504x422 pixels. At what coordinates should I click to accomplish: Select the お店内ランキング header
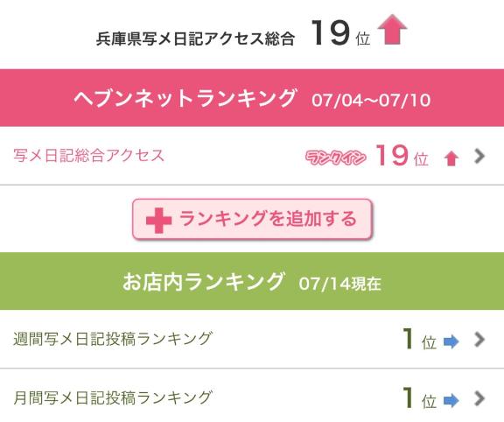[x=252, y=281]
